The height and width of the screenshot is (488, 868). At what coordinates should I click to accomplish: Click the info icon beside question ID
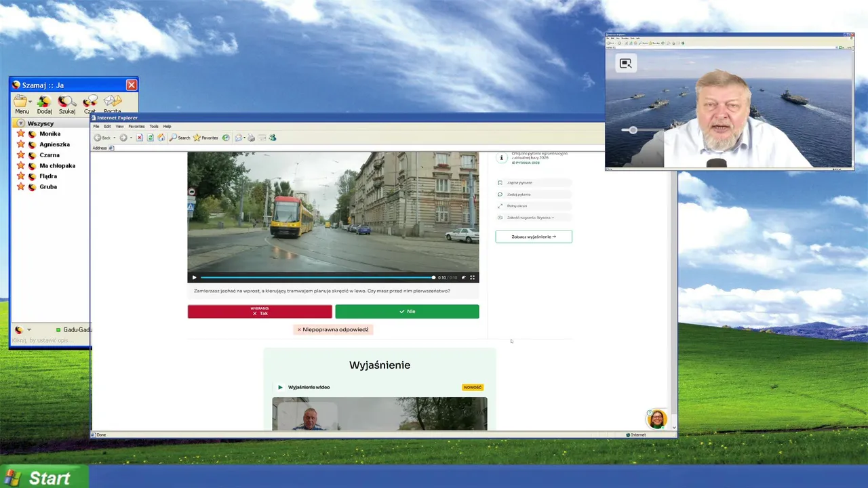coord(502,158)
